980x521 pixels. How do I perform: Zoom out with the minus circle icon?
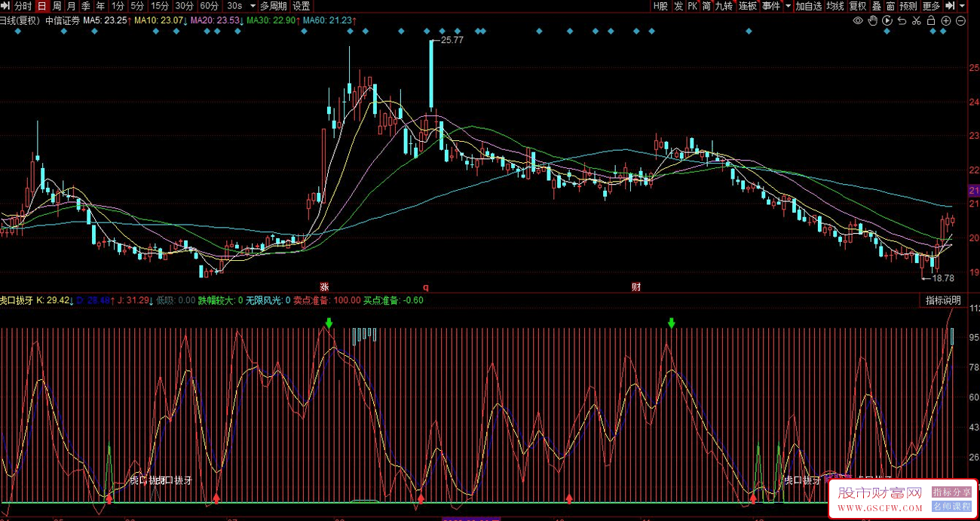tap(960, 20)
